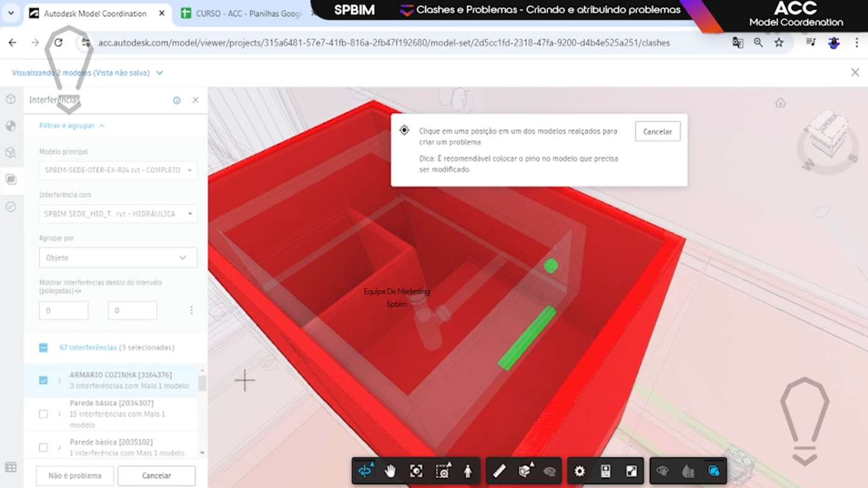Select the Zoom window tool
This screenshot has width=868, height=488.
[443, 471]
